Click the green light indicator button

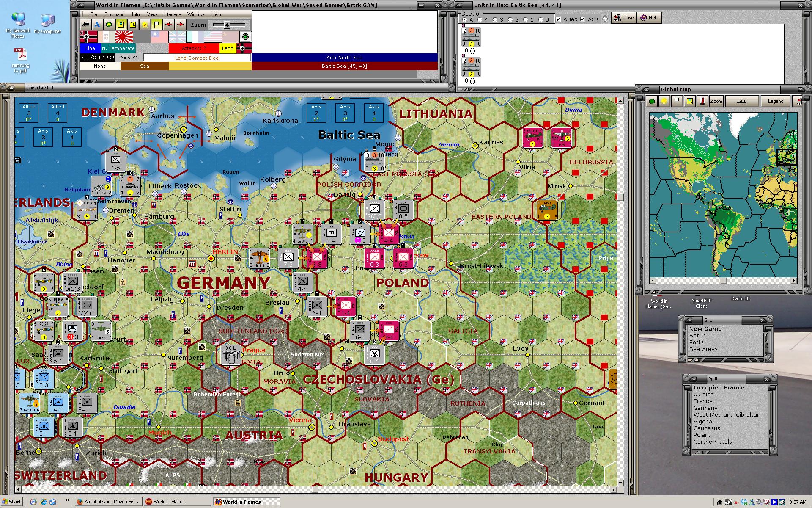[245, 37]
